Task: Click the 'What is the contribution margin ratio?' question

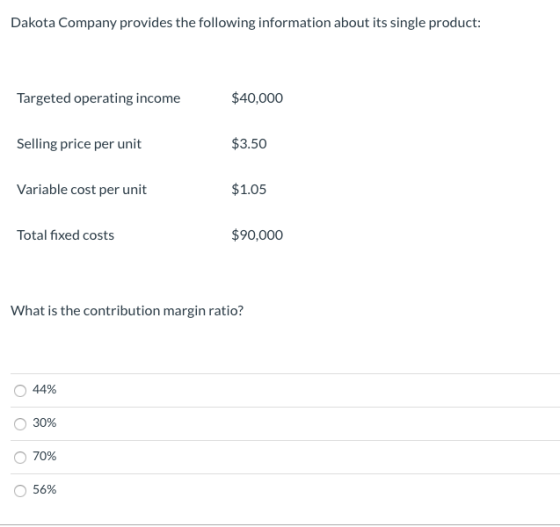Action: pos(127,311)
